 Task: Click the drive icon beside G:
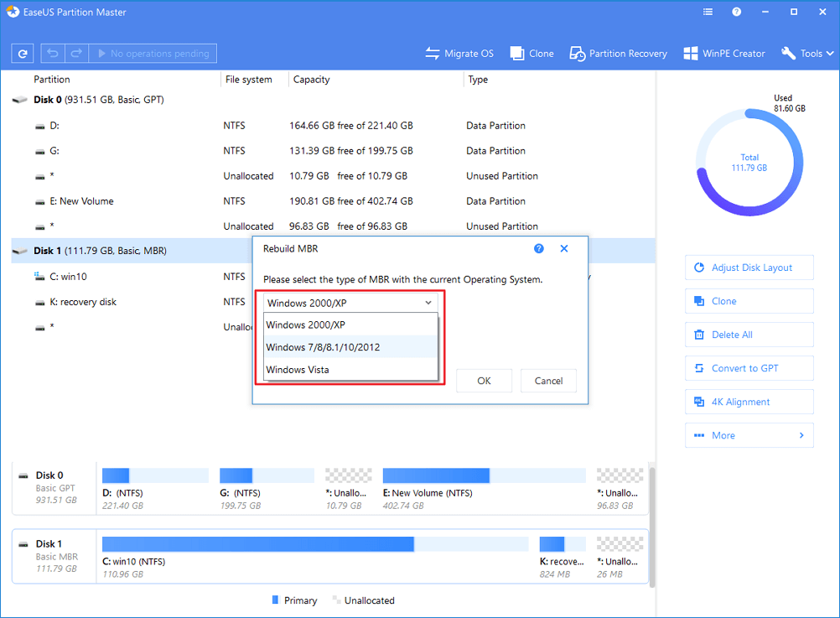point(39,152)
